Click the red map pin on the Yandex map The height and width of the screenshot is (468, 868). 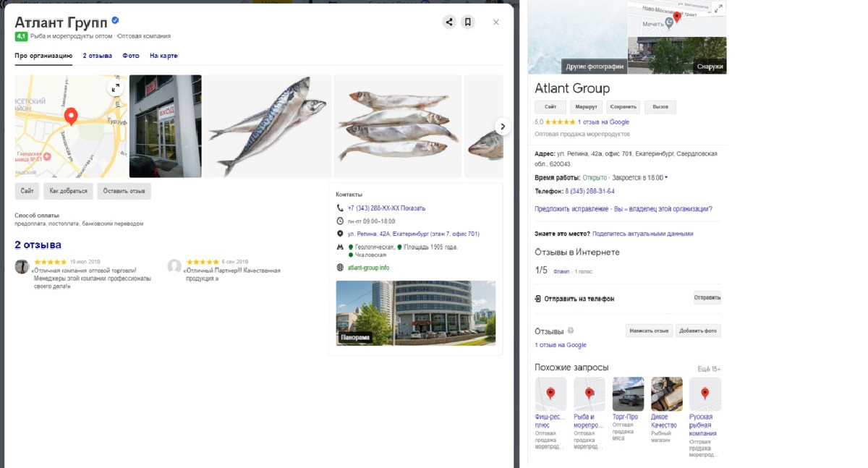click(71, 116)
